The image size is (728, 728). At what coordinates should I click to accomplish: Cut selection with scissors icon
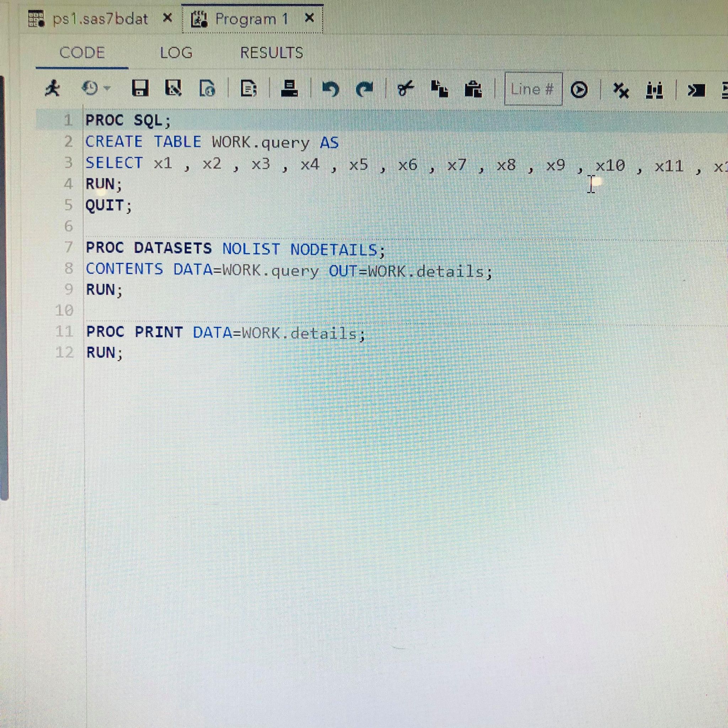(406, 89)
